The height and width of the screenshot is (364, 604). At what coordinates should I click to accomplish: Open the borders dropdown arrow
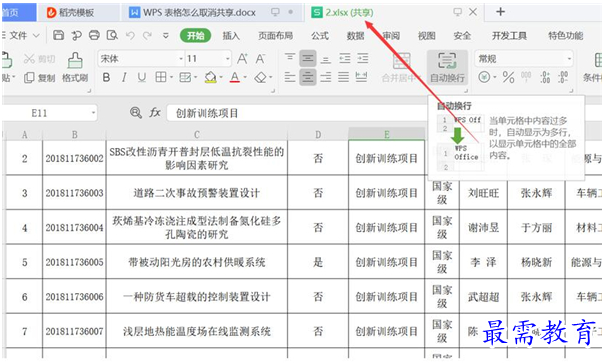click(171, 77)
